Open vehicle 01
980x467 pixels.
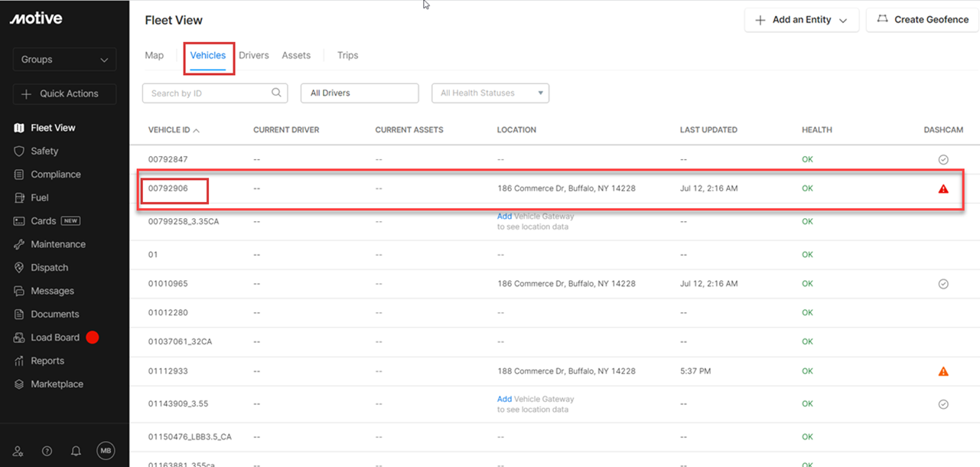tap(153, 254)
